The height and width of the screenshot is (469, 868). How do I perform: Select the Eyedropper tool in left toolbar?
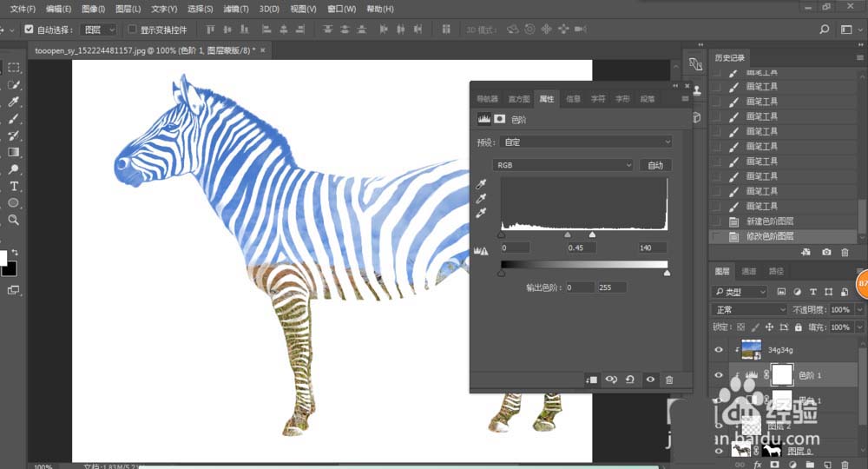(x=14, y=102)
